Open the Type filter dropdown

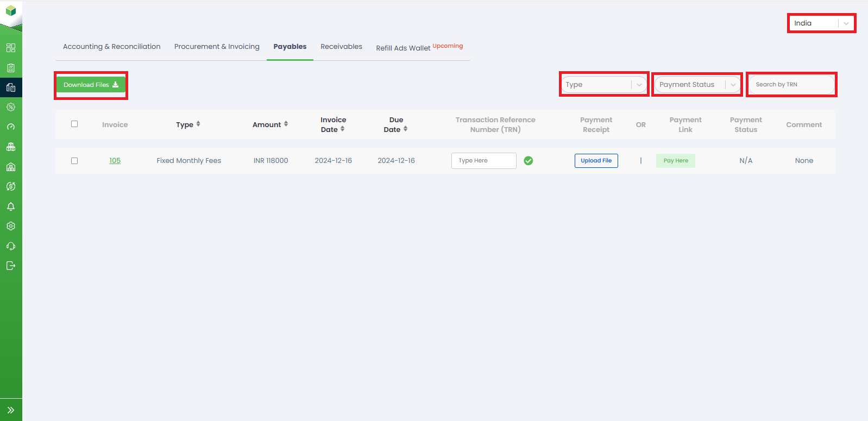[x=603, y=85]
